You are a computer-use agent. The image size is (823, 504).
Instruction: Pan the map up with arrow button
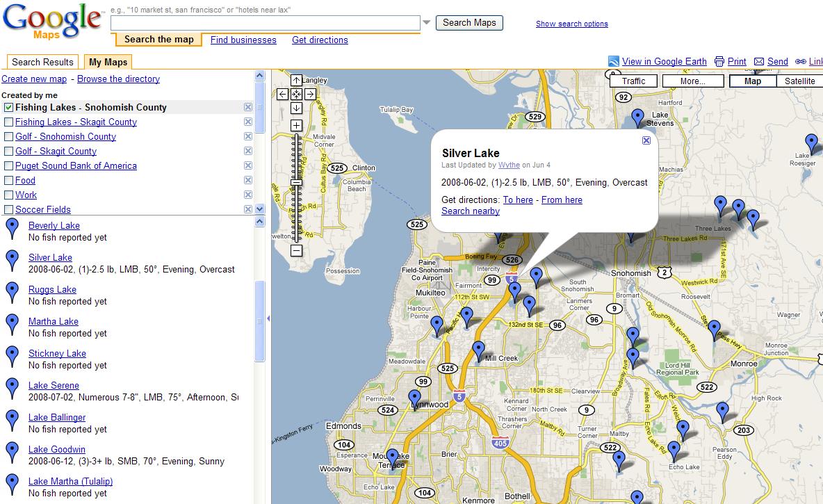pos(296,80)
